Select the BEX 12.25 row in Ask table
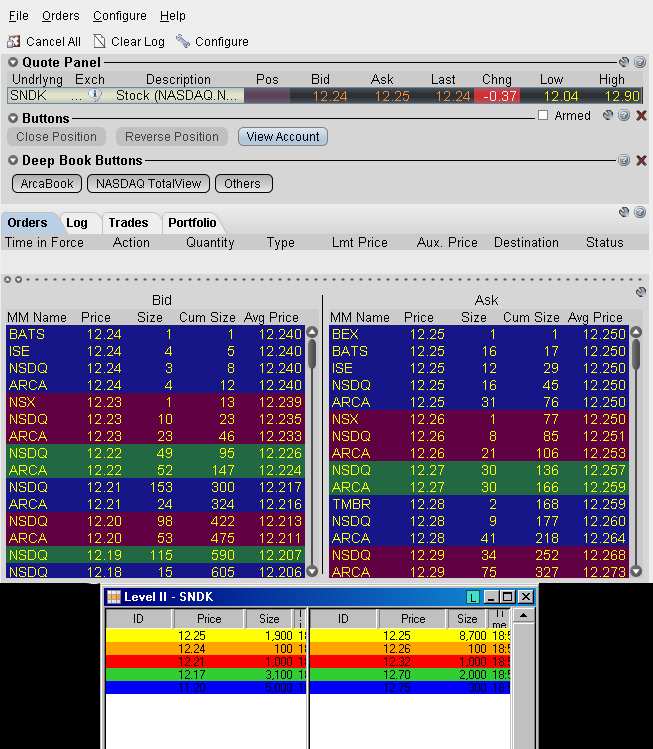653x749 pixels. click(479, 334)
